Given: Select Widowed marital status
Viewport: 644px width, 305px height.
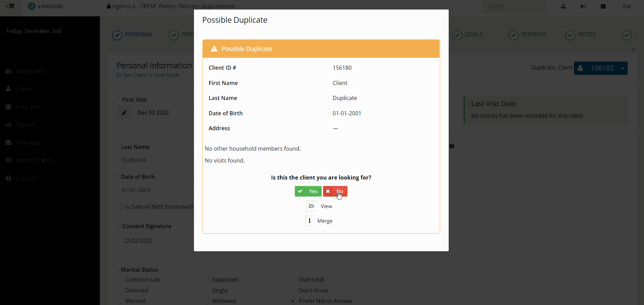Looking at the screenshot, I should pyautogui.click(x=206, y=301).
